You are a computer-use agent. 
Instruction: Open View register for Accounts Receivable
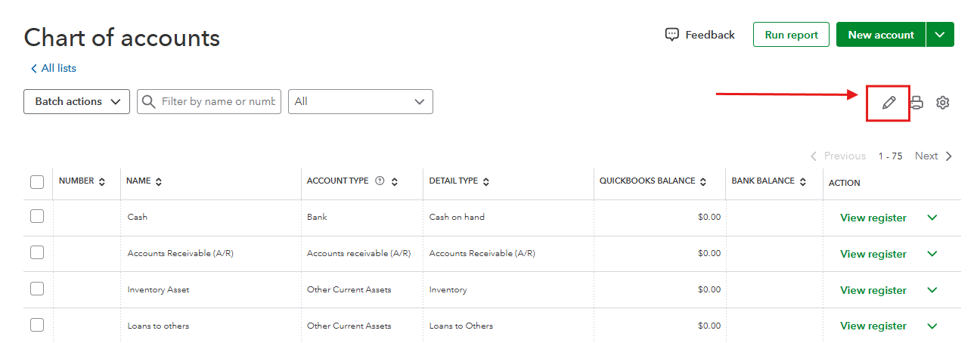point(873,254)
